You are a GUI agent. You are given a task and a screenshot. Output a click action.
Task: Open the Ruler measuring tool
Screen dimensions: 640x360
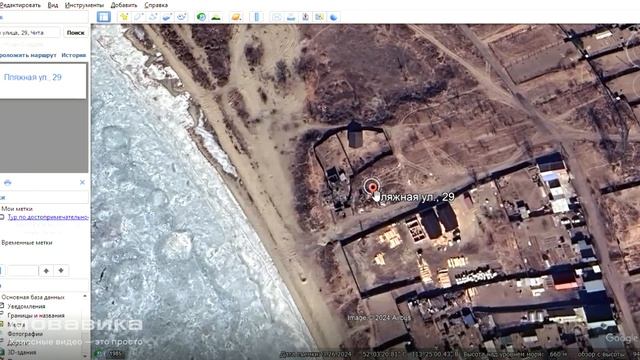point(256,17)
